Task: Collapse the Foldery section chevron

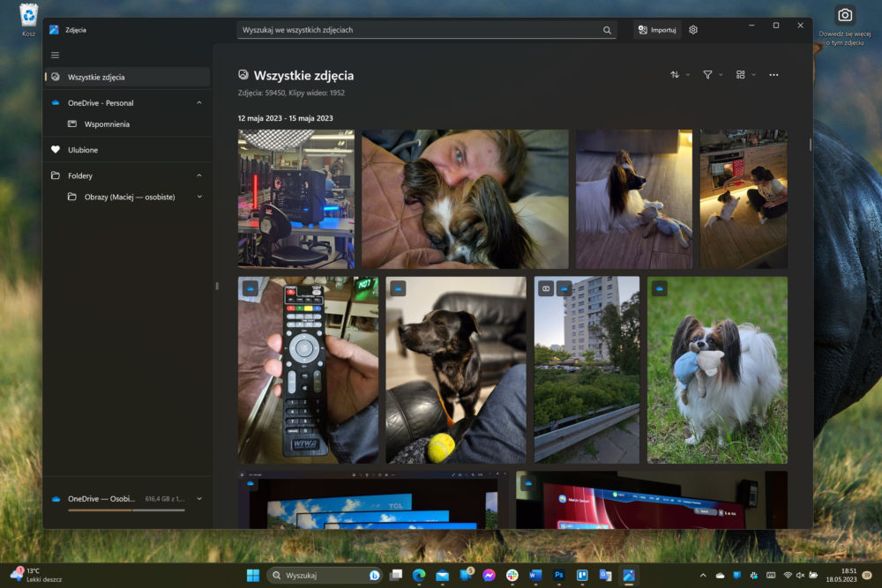Action: click(199, 176)
